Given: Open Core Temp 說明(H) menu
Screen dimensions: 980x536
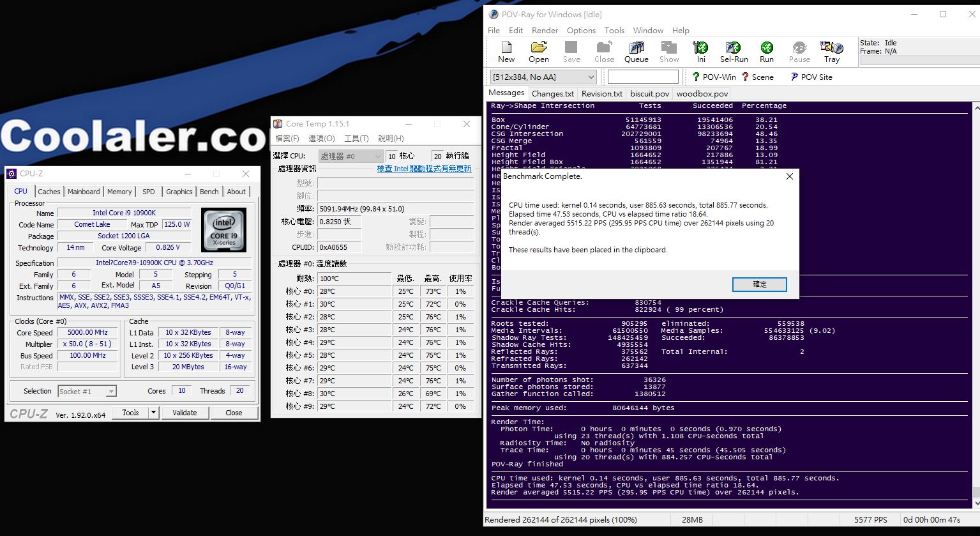Looking at the screenshot, I should coord(391,139).
